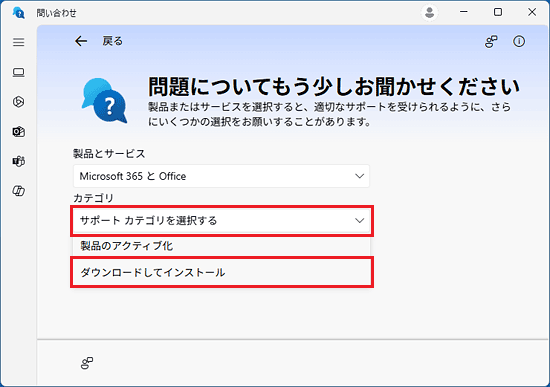Click the カテゴリ label
The width and height of the screenshot is (550, 387).
[93, 198]
